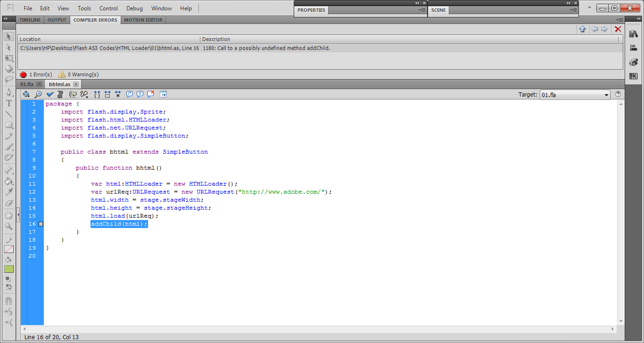Viewport: 644px width, 343px height.
Task: Select the Text tool
Action: [8, 103]
